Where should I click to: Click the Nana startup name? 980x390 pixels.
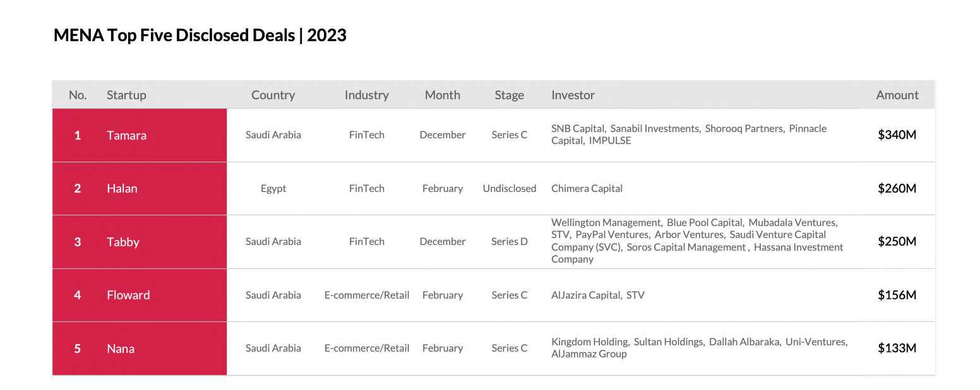pyautogui.click(x=121, y=348)
